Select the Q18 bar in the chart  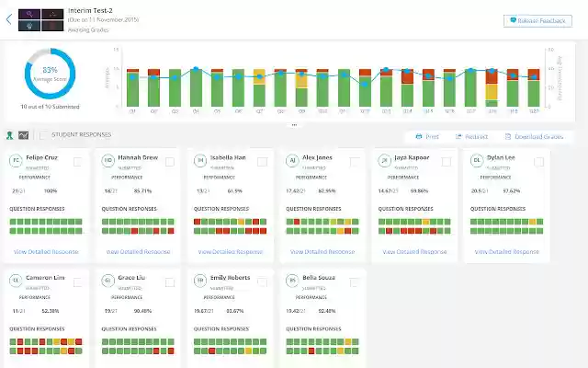(x=492, y=87)
